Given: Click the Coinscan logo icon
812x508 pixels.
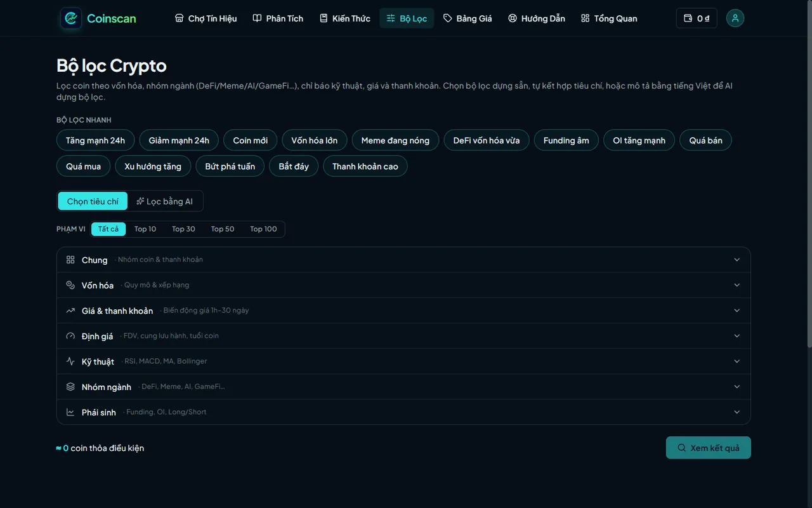Looking at the screenshot, I should pyautogui.click(x=71, y=18).
